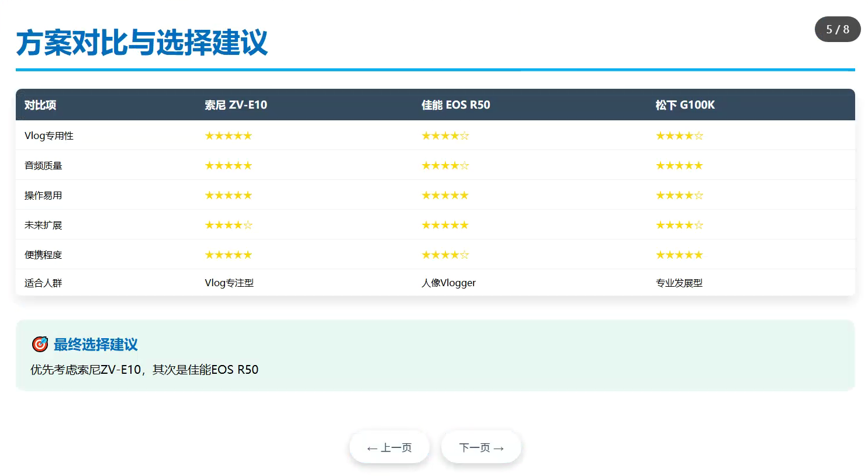
Task: Click the 最终选择建议 section title
Action: [96, 345]
